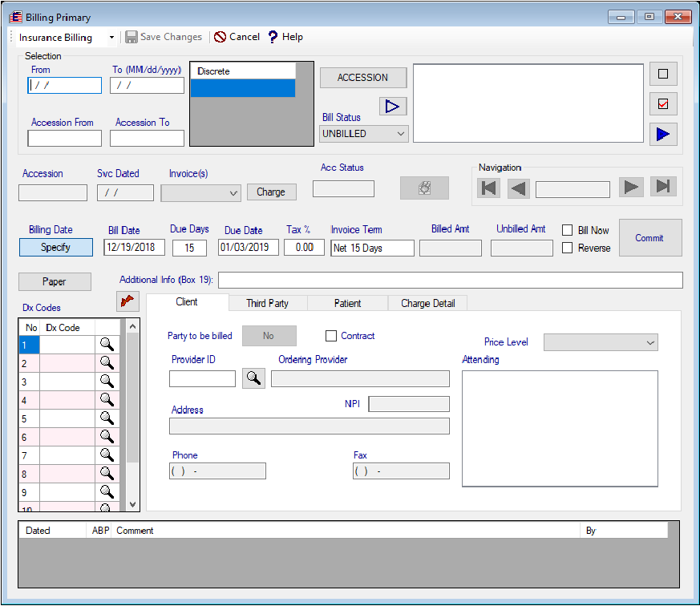Open the Charge Detail tab
The width and height of the screenshot is (700, 606).
click(x=427, y=303)
